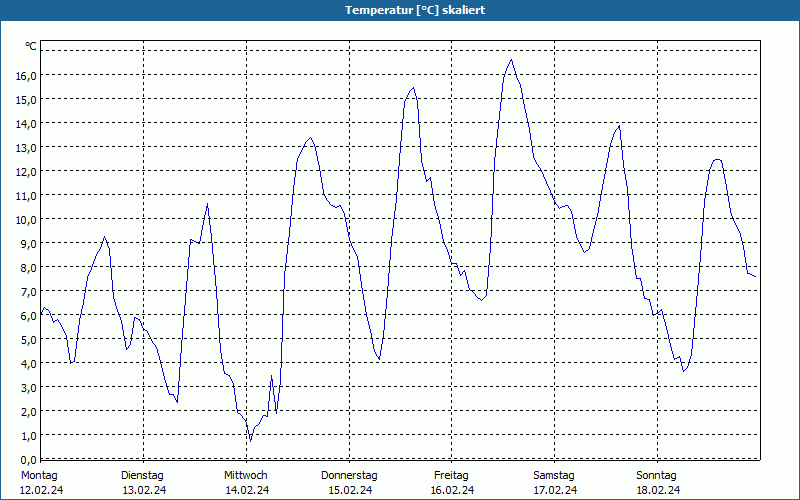
Task: Click the '17.02.24' date label
Action: pyautogui.click(x=555, y=490)
